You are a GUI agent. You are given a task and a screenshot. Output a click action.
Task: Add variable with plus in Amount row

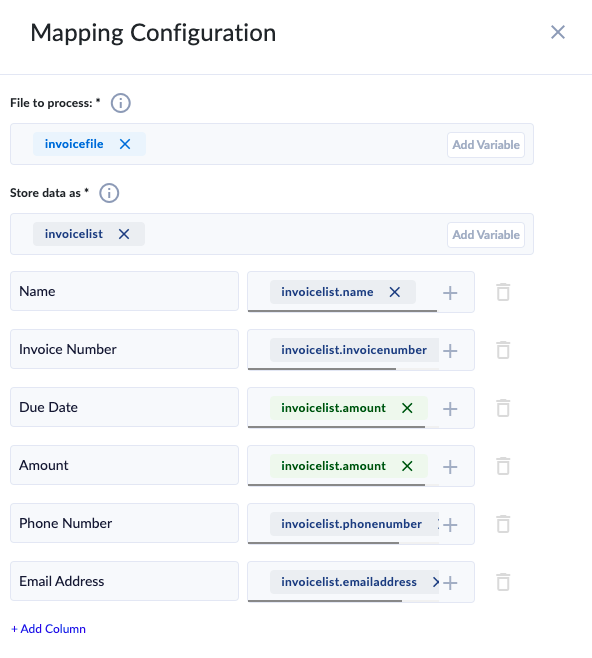click(450, 467)
